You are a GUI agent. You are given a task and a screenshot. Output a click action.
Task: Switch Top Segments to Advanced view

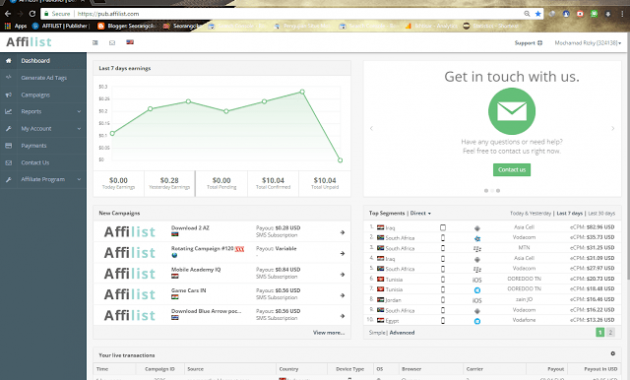pyautogui.click(x=402, y=333)
